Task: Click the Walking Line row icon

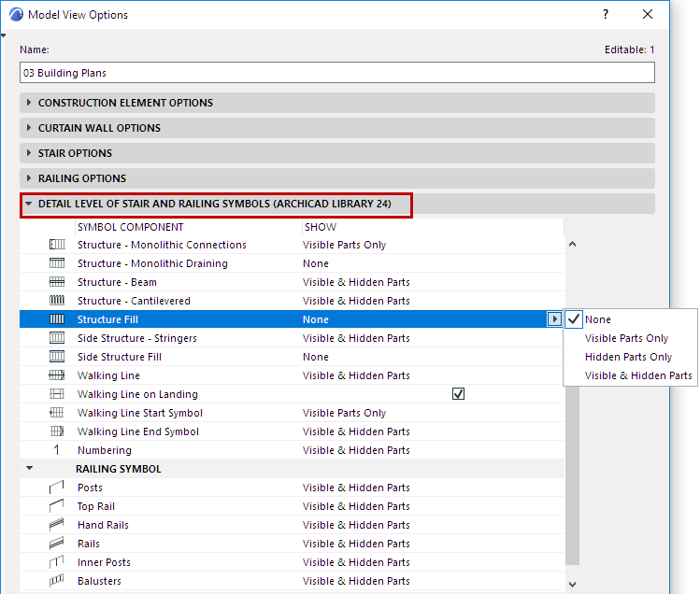Action: (57, 375)
